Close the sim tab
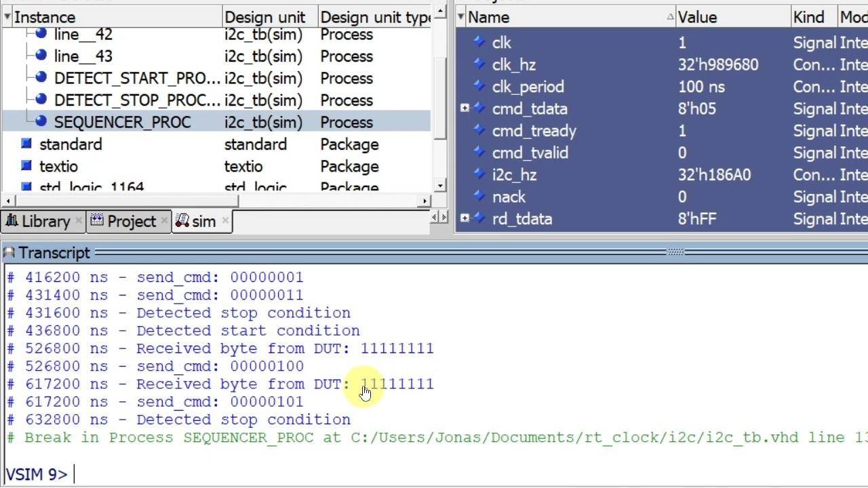Viewport: 868px width, 488px height. click(x=225, y=221)
